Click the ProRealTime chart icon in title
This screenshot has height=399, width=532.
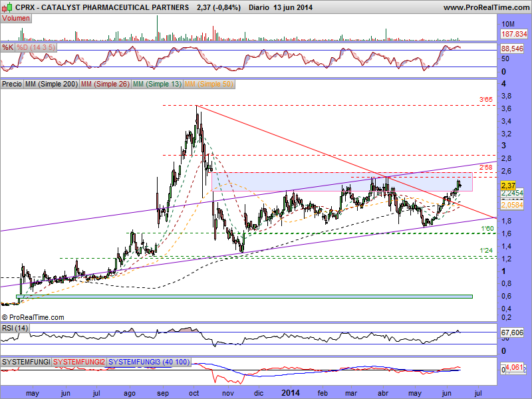tap(7, 7)
